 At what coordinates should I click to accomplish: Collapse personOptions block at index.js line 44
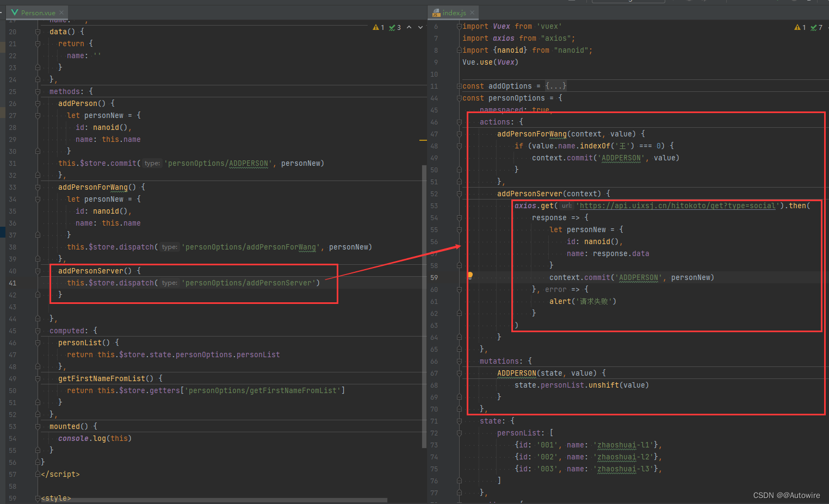coord(459,98)
